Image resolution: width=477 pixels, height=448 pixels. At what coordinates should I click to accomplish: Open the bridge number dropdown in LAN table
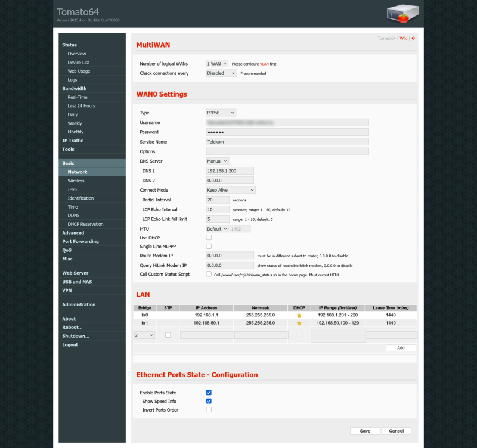[x=144, y=335]
